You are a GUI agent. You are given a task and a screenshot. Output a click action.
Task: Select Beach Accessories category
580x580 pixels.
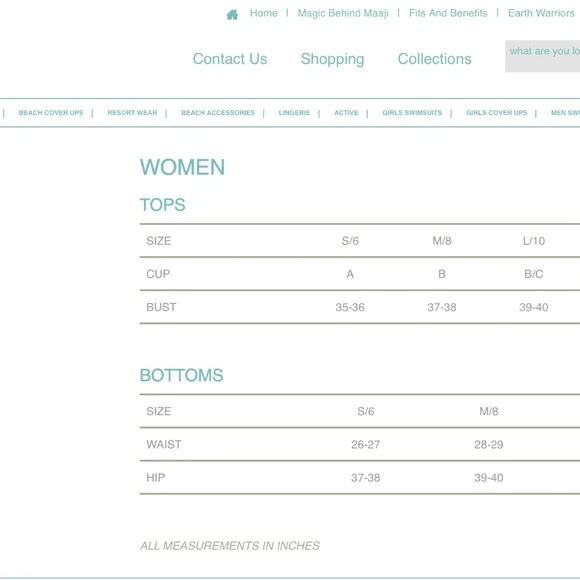click(218, 113)
